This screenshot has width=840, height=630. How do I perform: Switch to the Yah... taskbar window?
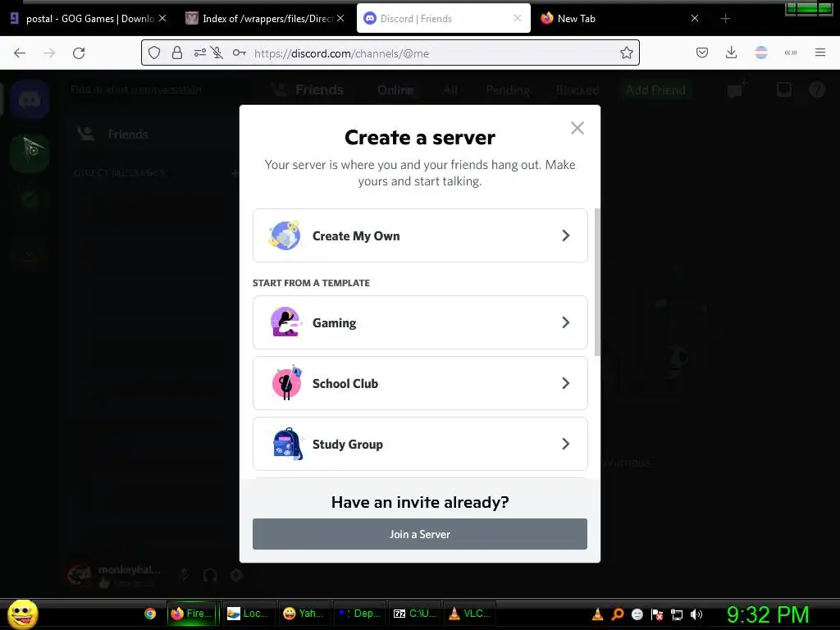pyautogui.click(x=304, y=614)
